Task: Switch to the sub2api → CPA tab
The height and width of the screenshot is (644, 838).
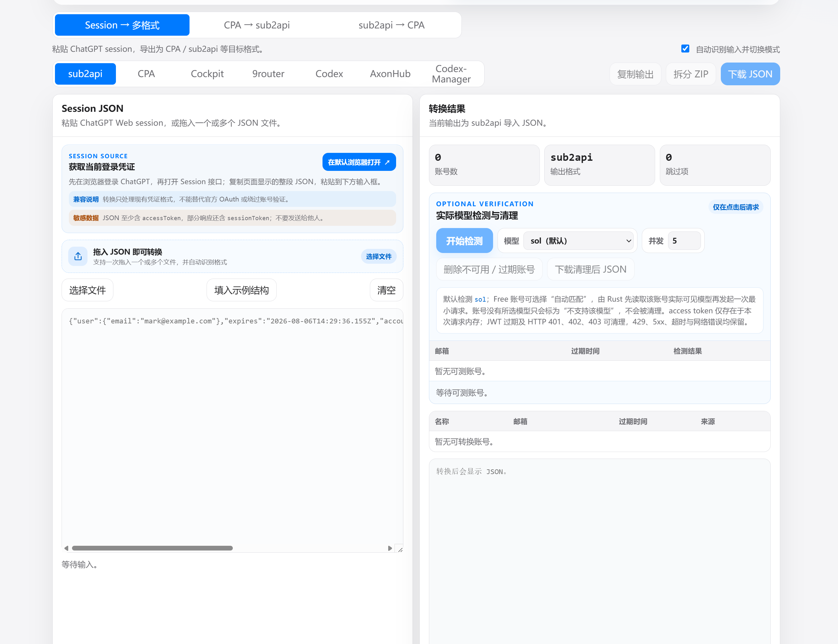Action: click(x=391, y=25)
